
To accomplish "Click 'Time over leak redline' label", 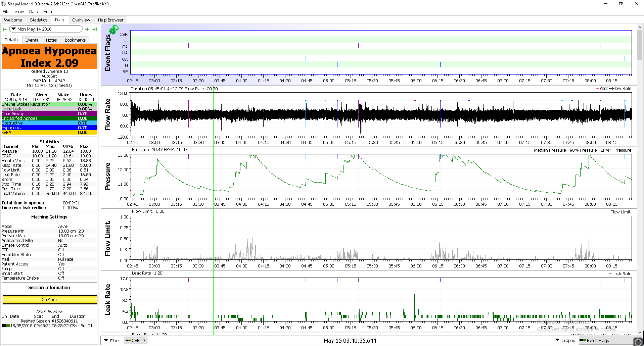I will click(x=24, y=207).
